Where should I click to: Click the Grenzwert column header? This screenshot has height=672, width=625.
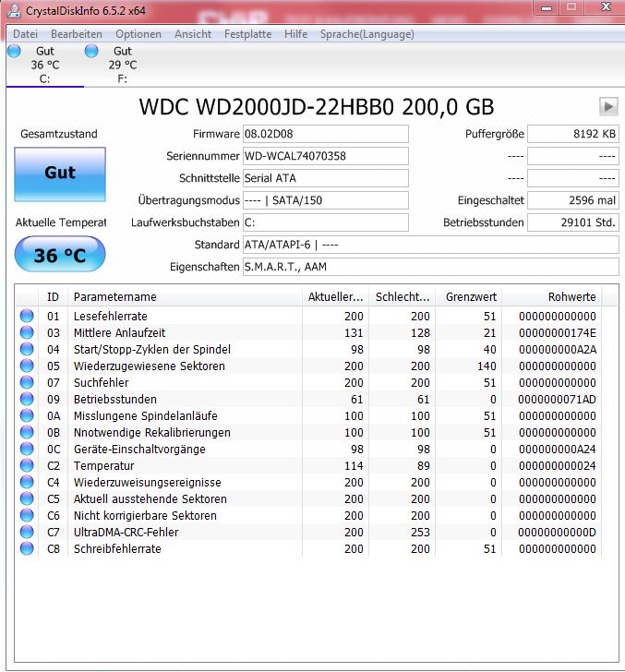pyautogui.click(x=469, y=296)
